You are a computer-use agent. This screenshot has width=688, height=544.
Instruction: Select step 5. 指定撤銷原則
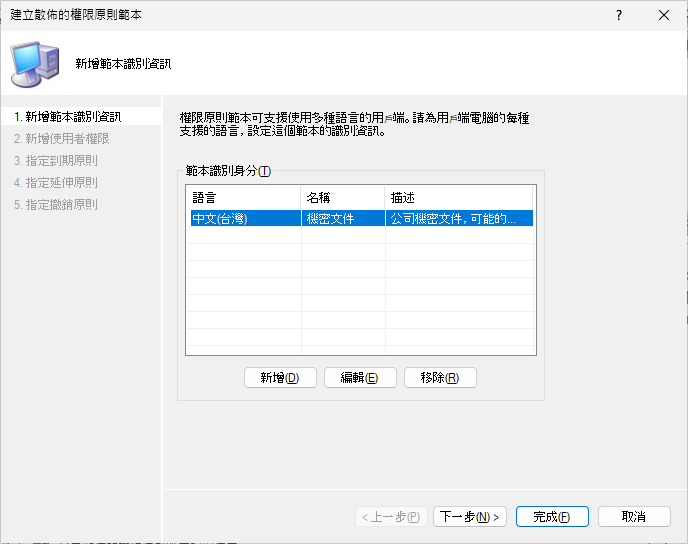point(56,204)
